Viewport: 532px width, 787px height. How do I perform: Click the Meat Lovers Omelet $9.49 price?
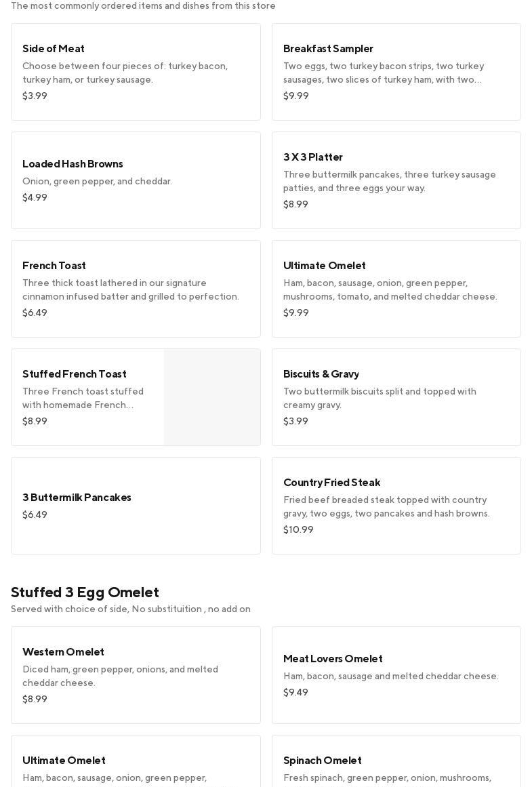[x=295, y=693]
